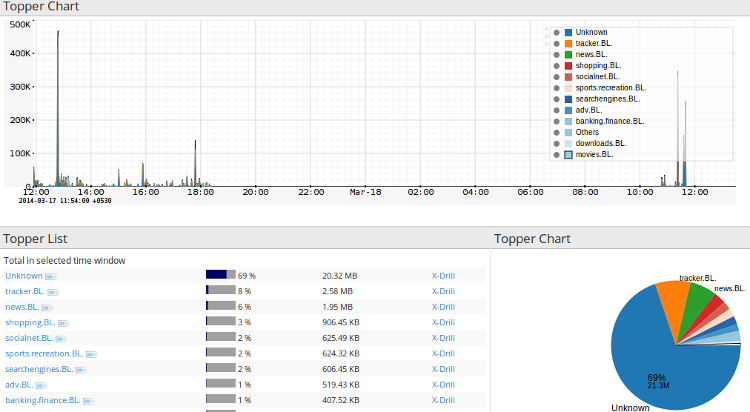Click the tag icon beside searchengines.BL.

coord(81,370)
